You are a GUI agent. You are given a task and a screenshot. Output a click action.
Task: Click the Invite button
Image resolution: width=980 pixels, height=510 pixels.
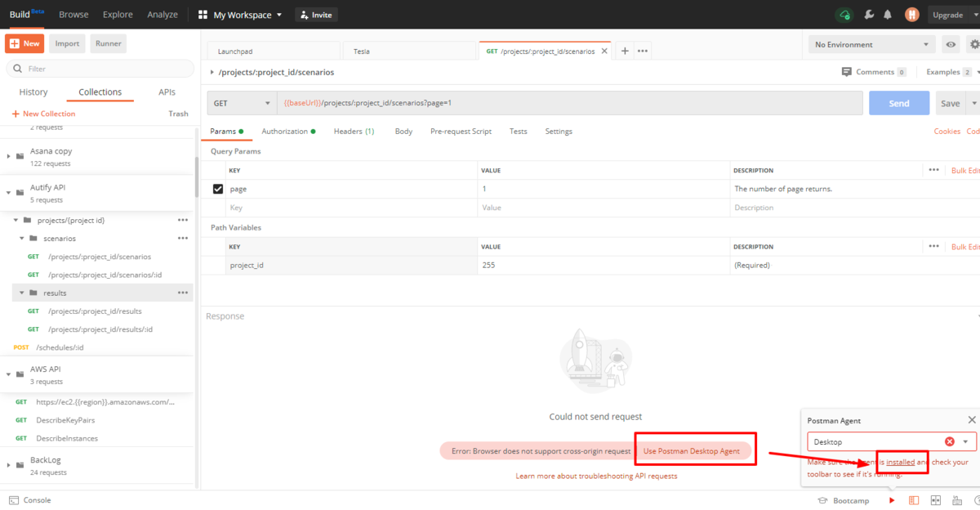tap(316, 15)
